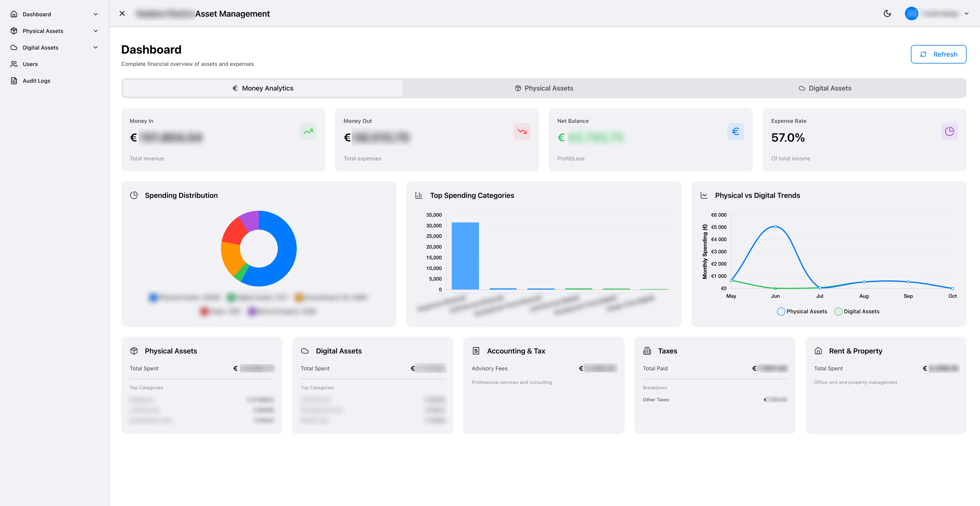
Task: Open the user account dropdown arrow
Action: pyautogui.click(x=966, y=14)
